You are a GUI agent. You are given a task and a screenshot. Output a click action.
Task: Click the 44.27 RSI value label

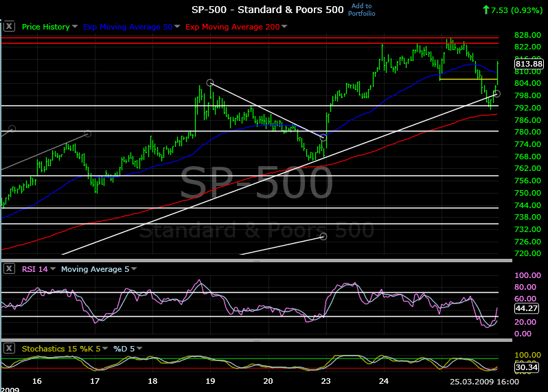pos(527,308)
